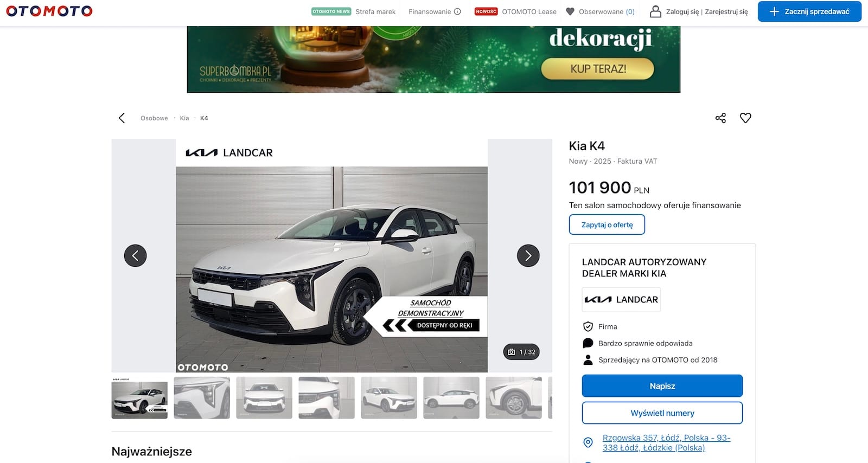Click Zaloguj się link
868x463 pixels.
[682, 11]
